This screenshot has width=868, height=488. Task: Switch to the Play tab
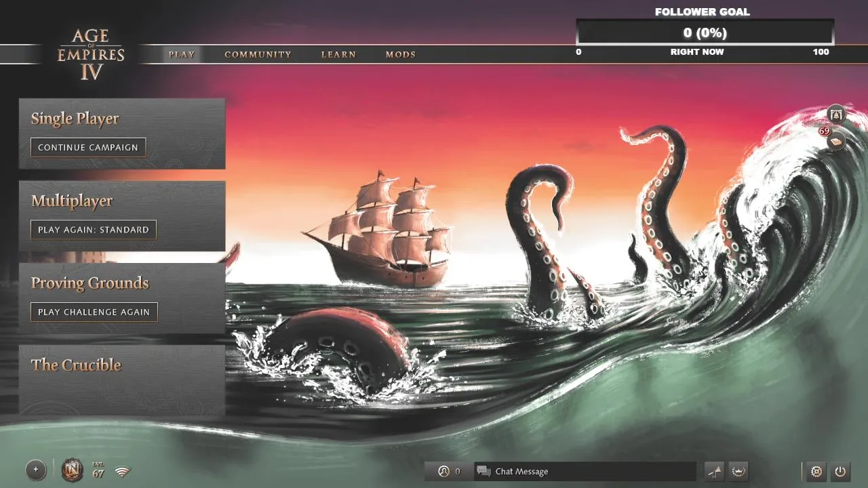181,54
